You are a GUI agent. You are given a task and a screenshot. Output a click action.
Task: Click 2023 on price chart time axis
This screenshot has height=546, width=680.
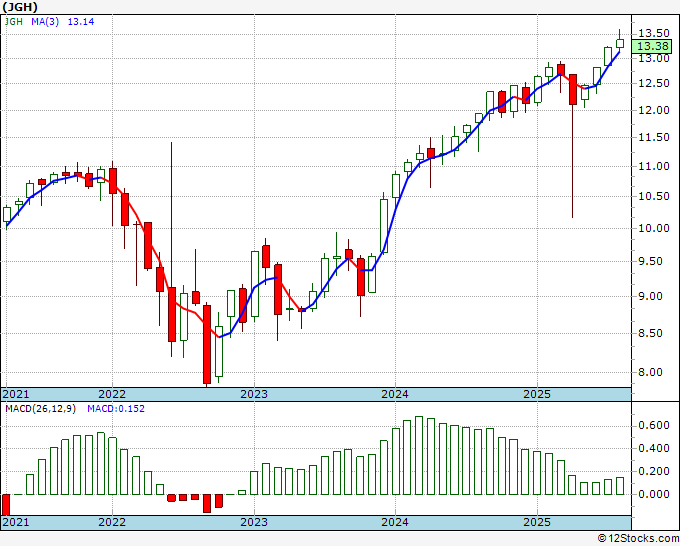pyautogui.click(x=254, y=394)
